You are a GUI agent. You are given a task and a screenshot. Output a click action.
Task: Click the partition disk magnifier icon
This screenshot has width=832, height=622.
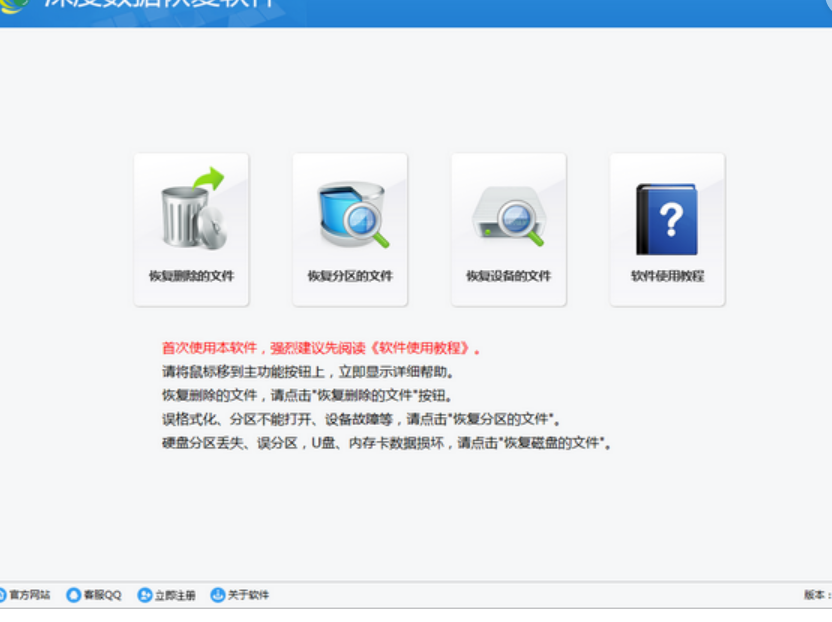pyautogui.click(x=350, y=213)
